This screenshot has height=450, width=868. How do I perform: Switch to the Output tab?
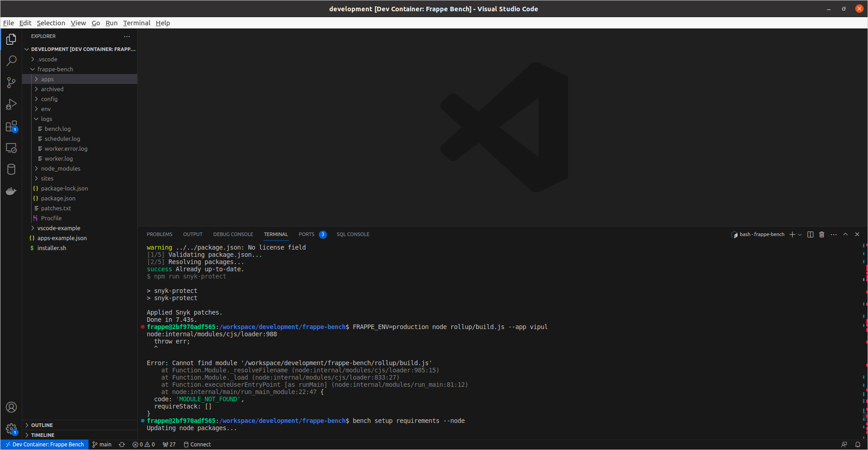click(x=193, y=234)
